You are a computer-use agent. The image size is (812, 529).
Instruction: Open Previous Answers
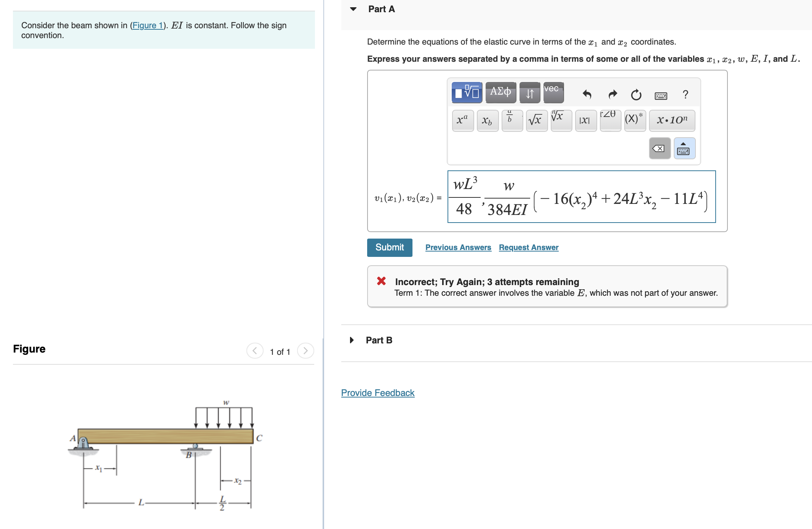click(458, 247)
